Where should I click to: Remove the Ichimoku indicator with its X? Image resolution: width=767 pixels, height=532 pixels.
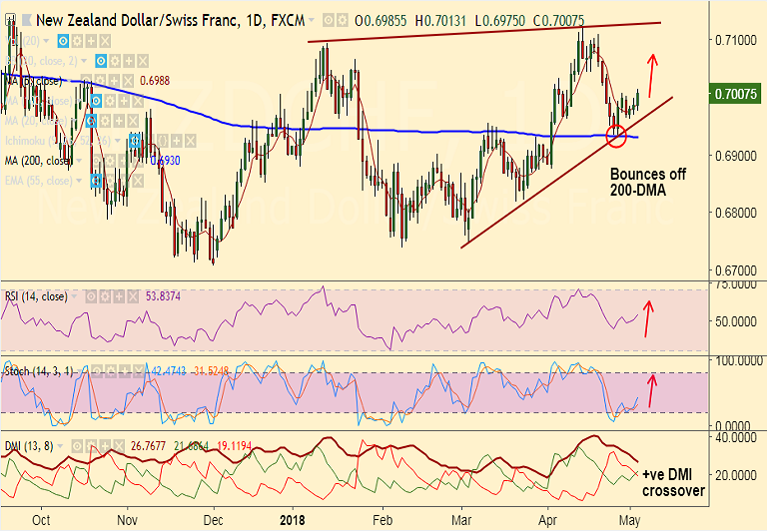[191, 141]
